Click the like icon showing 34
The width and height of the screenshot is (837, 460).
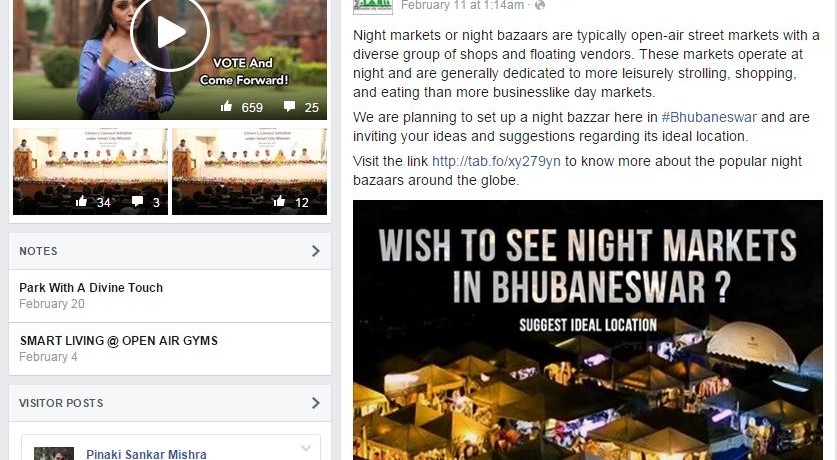[x=81, y=201]
